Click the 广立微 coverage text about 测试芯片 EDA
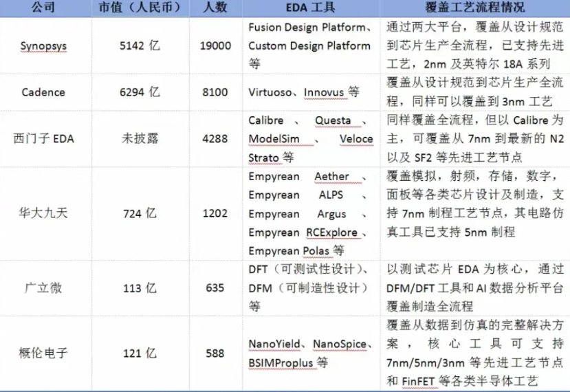Viewport: 570px width, 392px height. tap(475, 288)
